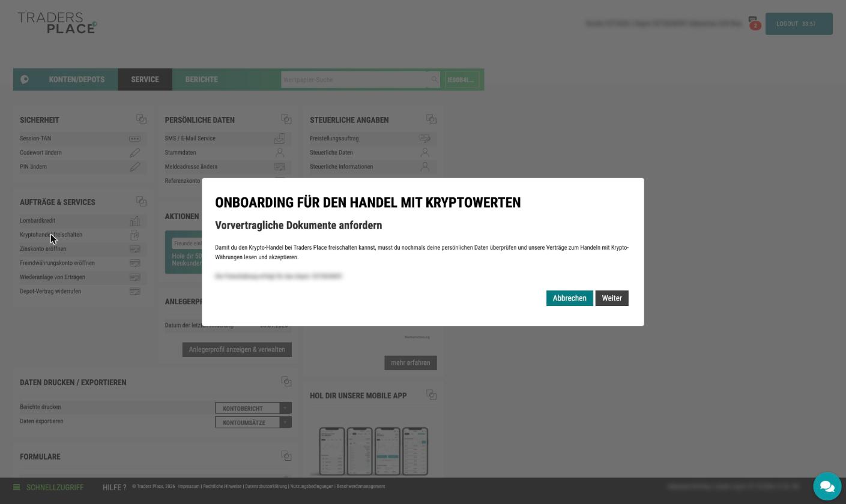
Task: Open the Depot-Vertrag widerrufen link
Action: click(50, 292)
